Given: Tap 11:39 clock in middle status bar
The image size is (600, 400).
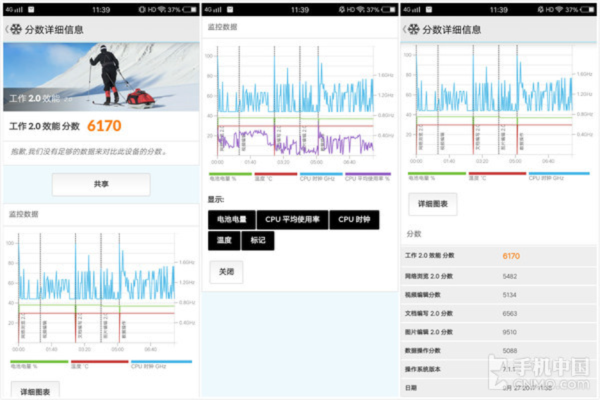Looking at the screenshot, I should 300,10.
